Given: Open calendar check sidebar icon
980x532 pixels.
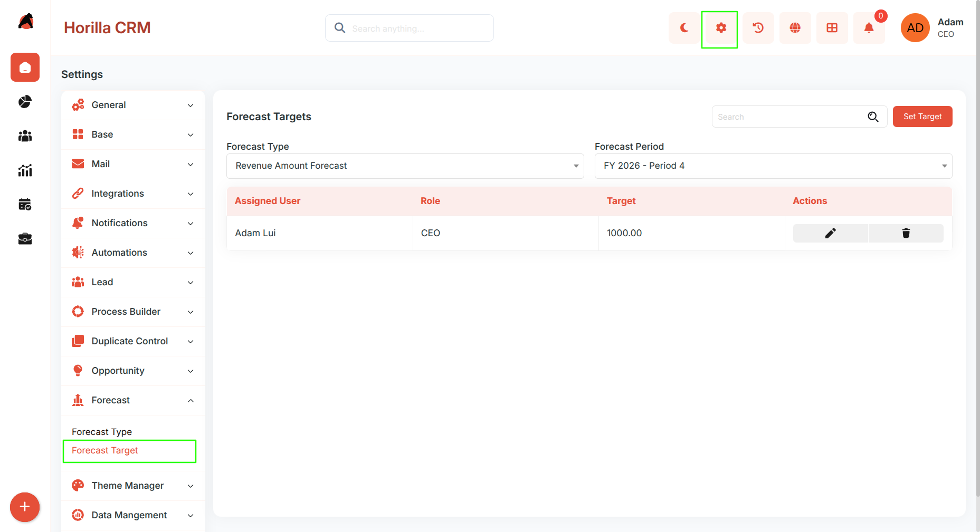Looking at the screenshot, I should [25, 205].
